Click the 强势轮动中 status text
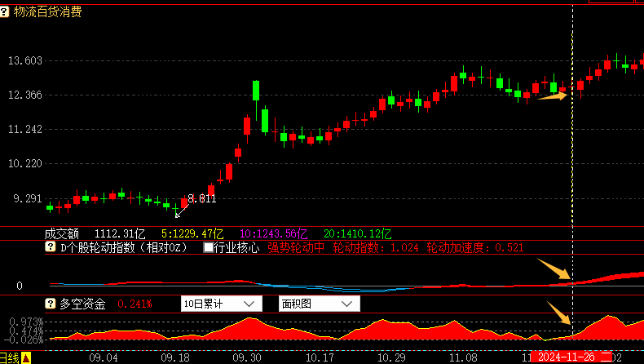 pyautogui.click(x=296, y=247)
